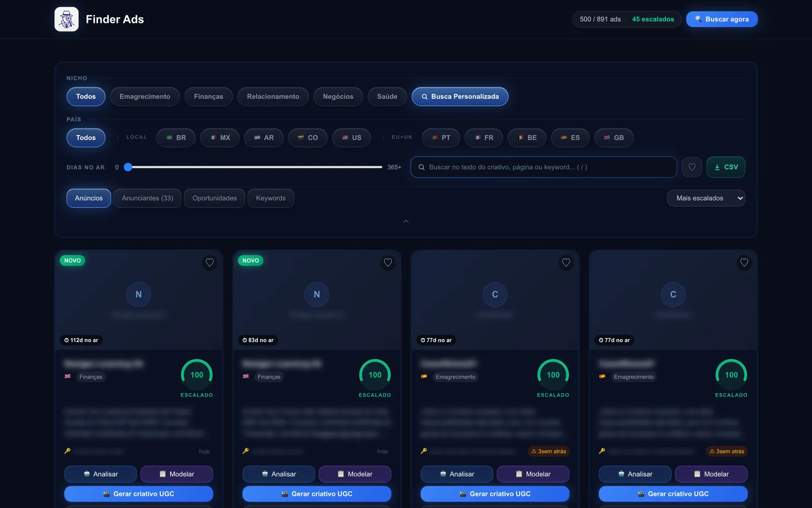
Task: Filter by Finanças niche chip
Action: (209, 97)
